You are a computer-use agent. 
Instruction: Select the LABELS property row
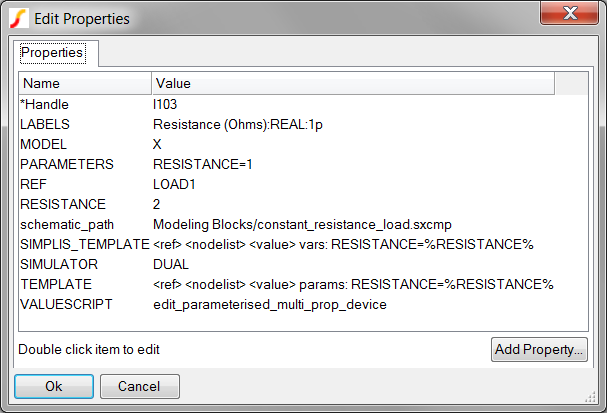coord(303,125)
